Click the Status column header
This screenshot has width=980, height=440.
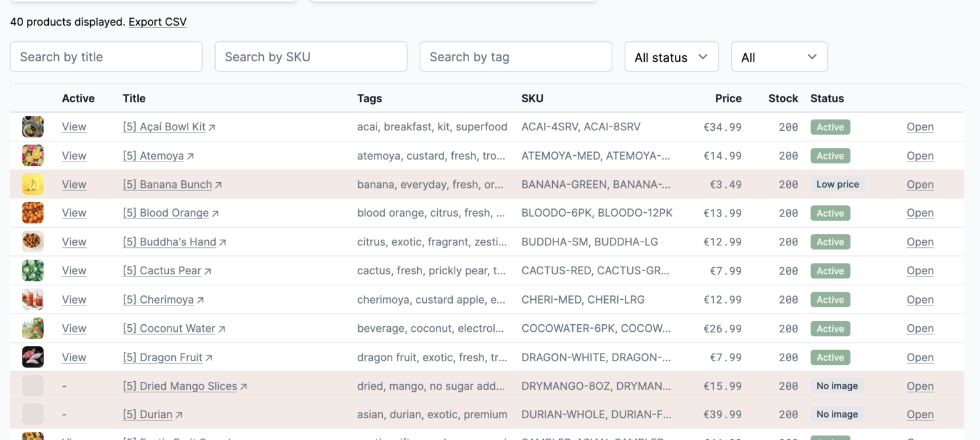point(827,98)
